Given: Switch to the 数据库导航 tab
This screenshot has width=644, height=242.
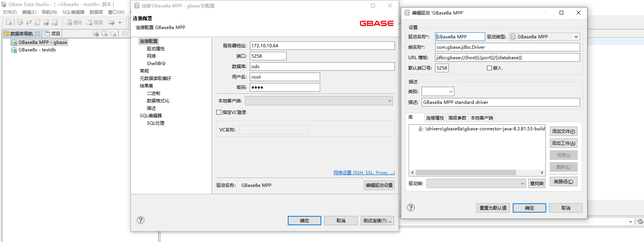Looking at the screenshot, I should tap(21, 34).
